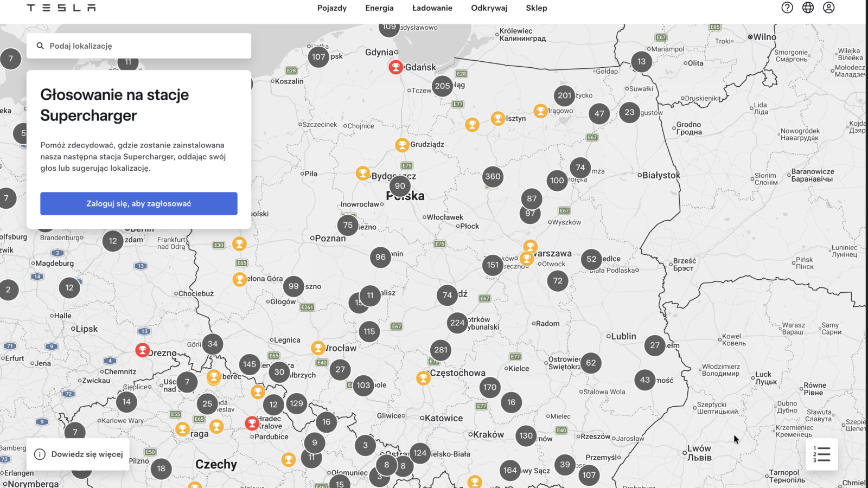Open the globe language selector icon
Image resolution: width=868 pixels, height=488 pixels.
point(808,8)
